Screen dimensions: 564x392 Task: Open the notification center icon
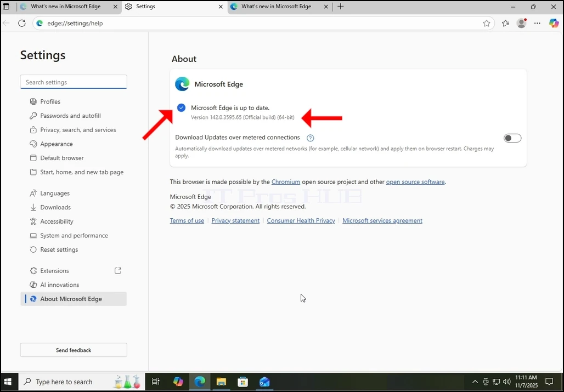click(x=549, y=382)
